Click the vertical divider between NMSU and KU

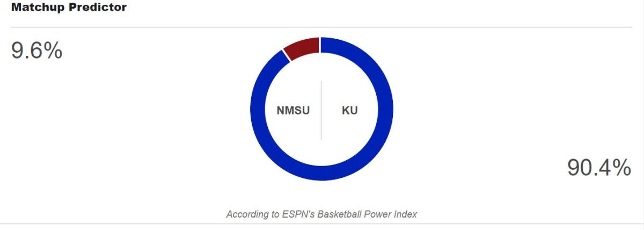click(x=321, y=110)
